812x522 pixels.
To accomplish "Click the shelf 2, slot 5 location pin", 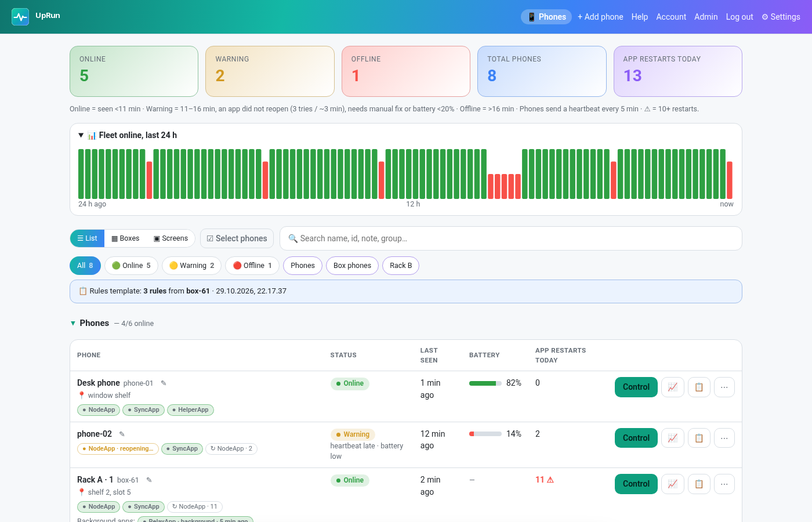I will pyautogui.click(x=81, y=492).
